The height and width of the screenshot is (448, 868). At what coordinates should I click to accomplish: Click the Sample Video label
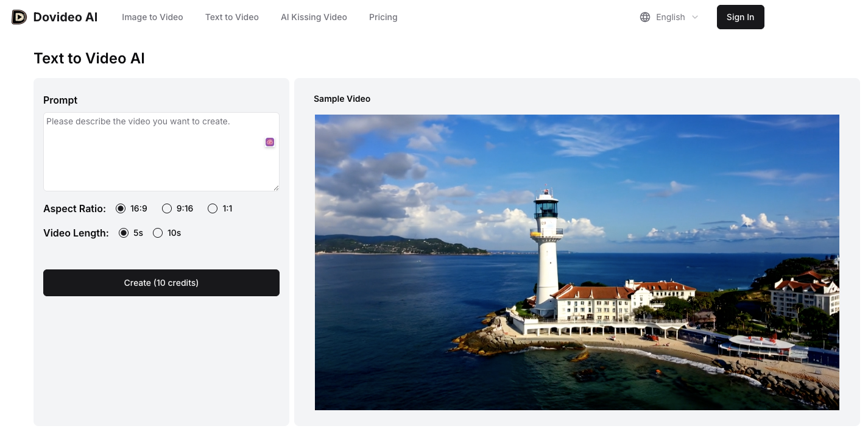tap(342, 99)
